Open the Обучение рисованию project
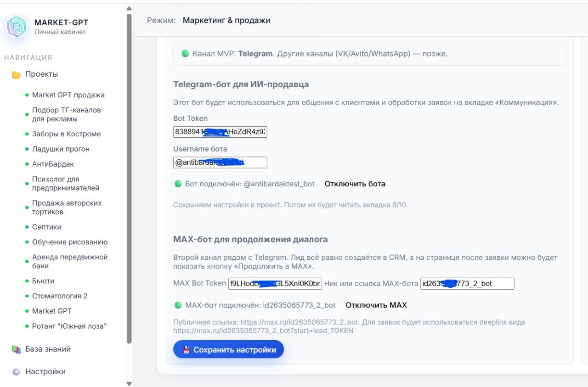Viewport: 588px width, 387px height. 70,242
